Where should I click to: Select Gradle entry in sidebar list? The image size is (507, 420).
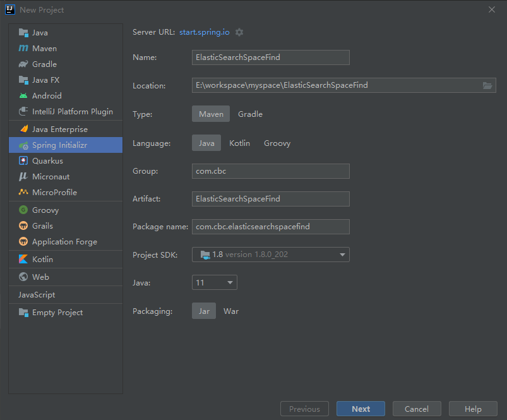click(66, 64)
